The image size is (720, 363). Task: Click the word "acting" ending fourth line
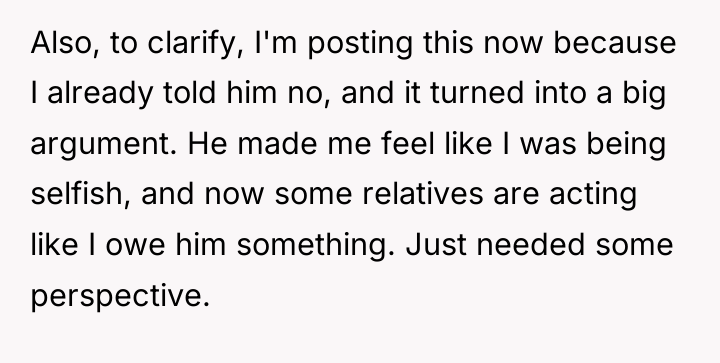(593, 196)
